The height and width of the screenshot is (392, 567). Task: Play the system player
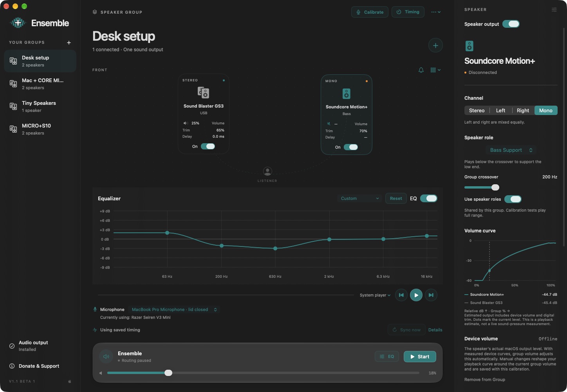[416, 295]
